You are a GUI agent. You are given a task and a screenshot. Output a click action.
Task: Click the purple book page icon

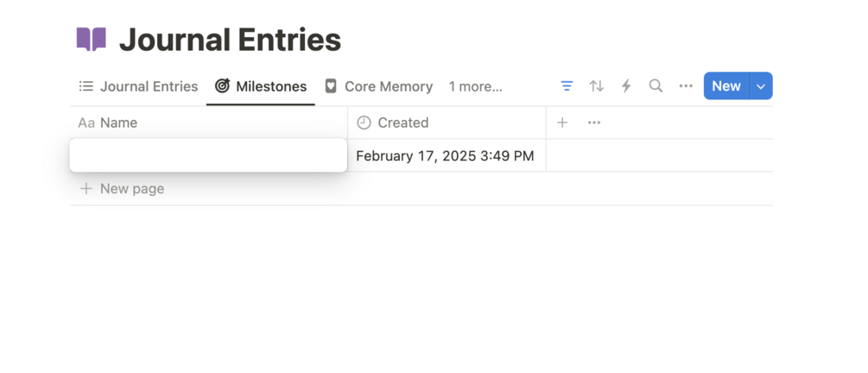pyautogui.click(x=92, y=40)
